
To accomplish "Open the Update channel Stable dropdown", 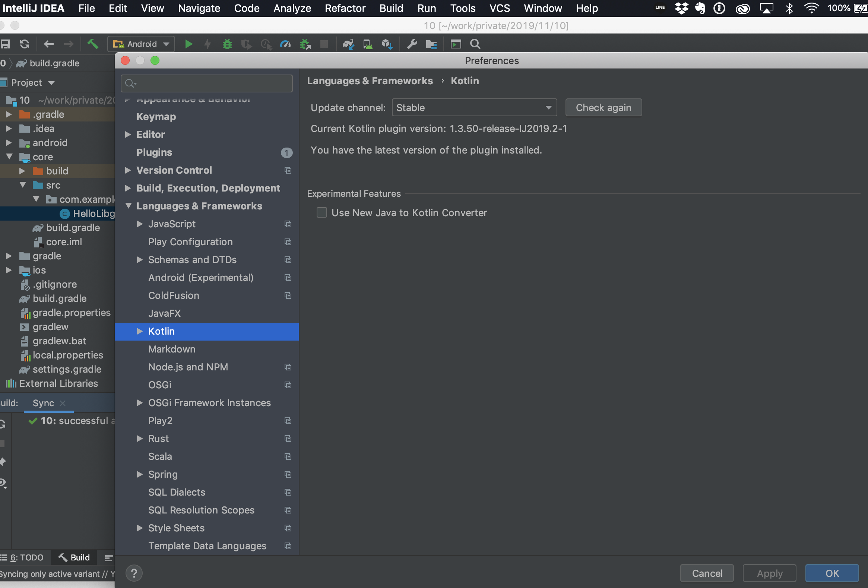I will 474,108.
